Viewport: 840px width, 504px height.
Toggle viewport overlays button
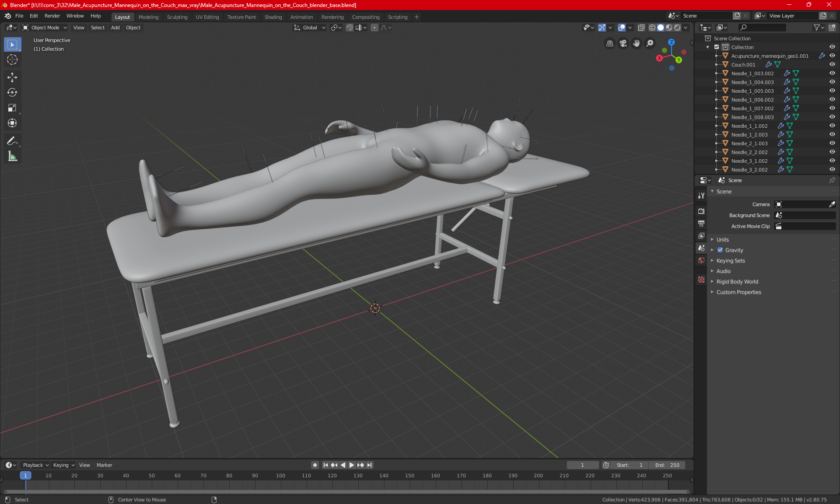coord(622,28)
